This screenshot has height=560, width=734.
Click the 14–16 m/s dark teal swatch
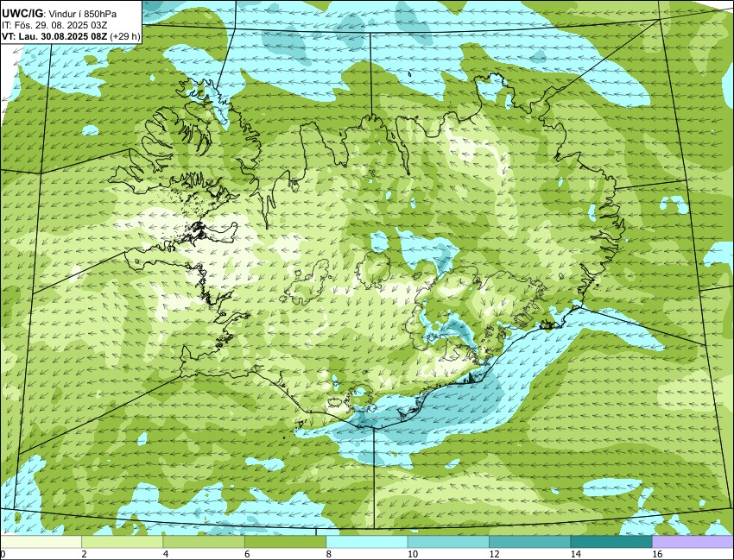coord(611,542)
